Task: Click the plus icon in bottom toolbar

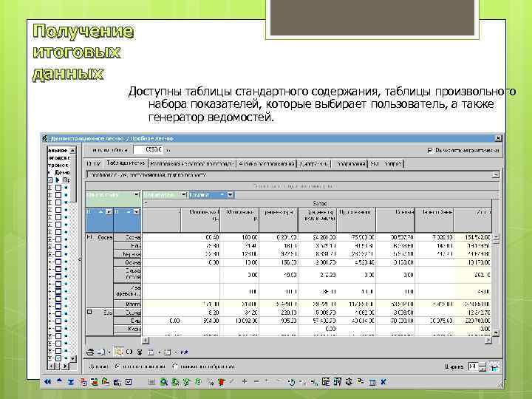Action: (245, 382)
